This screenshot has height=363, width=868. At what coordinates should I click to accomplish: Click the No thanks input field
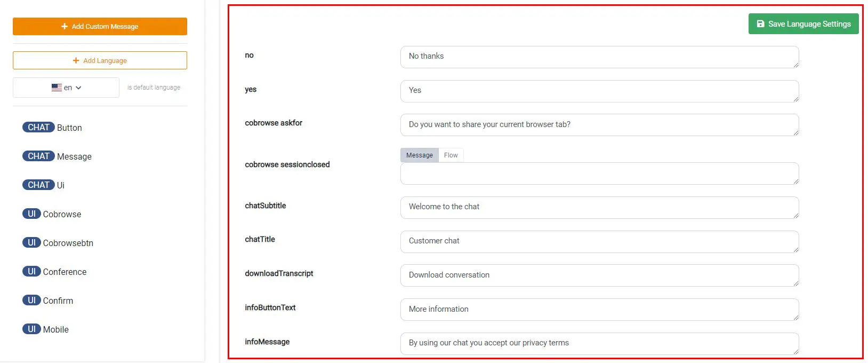pyautogui.click(x=600, y=57)
